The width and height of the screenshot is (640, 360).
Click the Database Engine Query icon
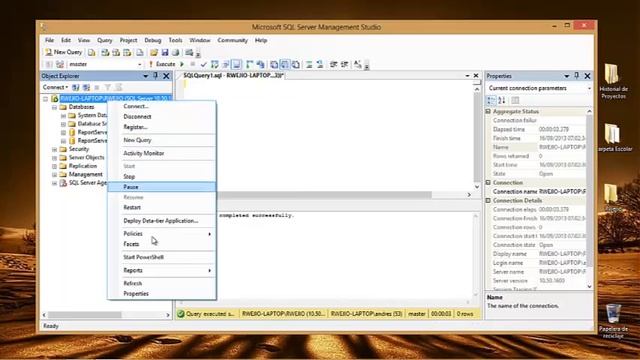(92, 52)
